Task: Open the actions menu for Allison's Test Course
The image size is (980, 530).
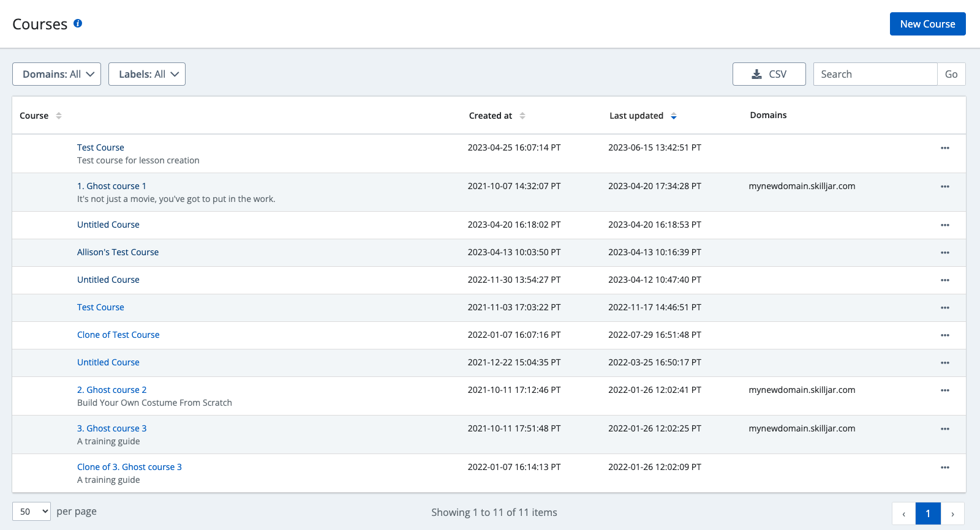Action: click(x=944, y=253)
